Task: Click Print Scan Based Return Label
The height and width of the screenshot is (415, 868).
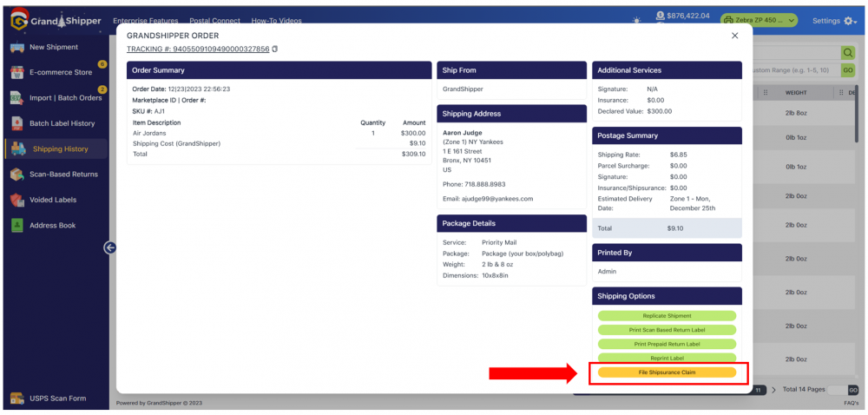Action: 667,330
